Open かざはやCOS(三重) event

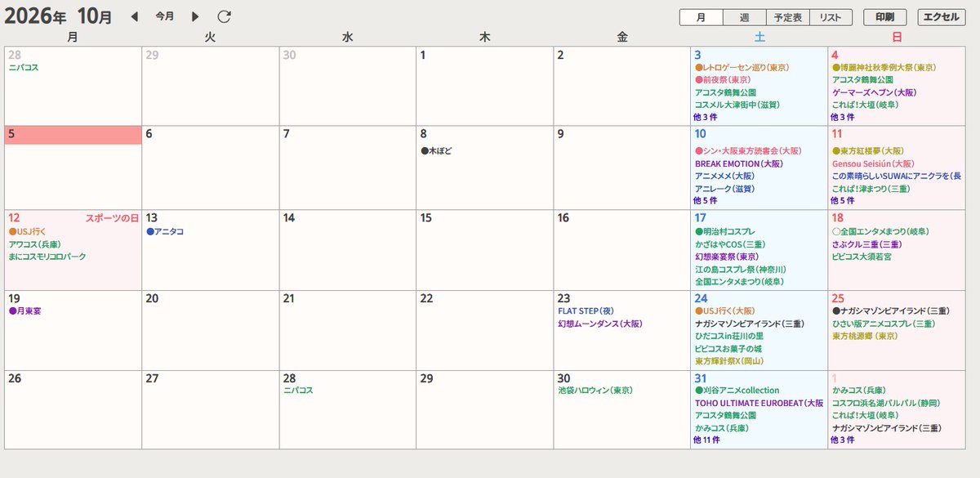(x=730, y=243)
